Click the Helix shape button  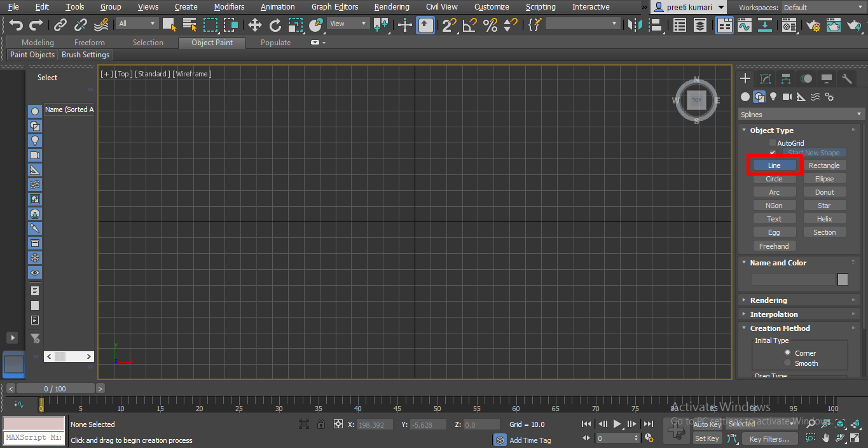(825, 218)
